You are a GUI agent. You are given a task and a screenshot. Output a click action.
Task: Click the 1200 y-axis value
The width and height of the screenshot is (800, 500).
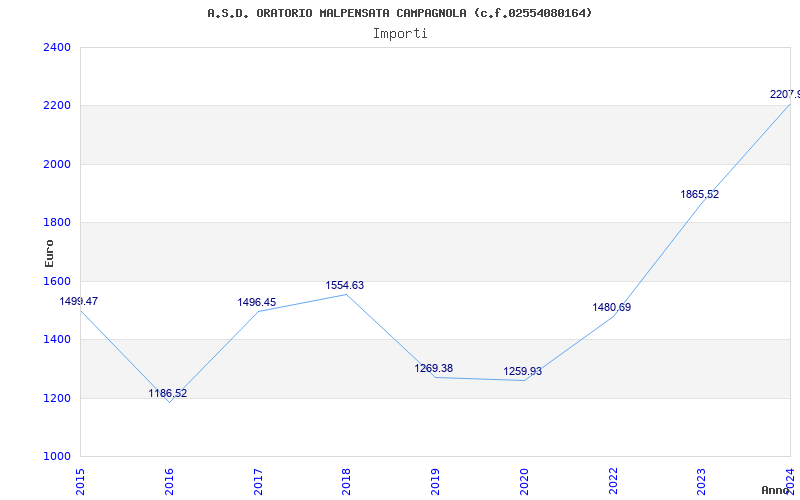[57, 398]
